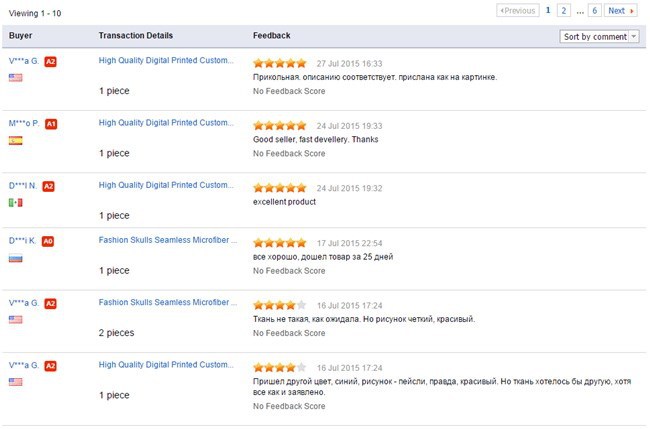Open the 'Sort by comment' dropdown
The width and height of the screenshot is (650, 429).
click(600, 37)
